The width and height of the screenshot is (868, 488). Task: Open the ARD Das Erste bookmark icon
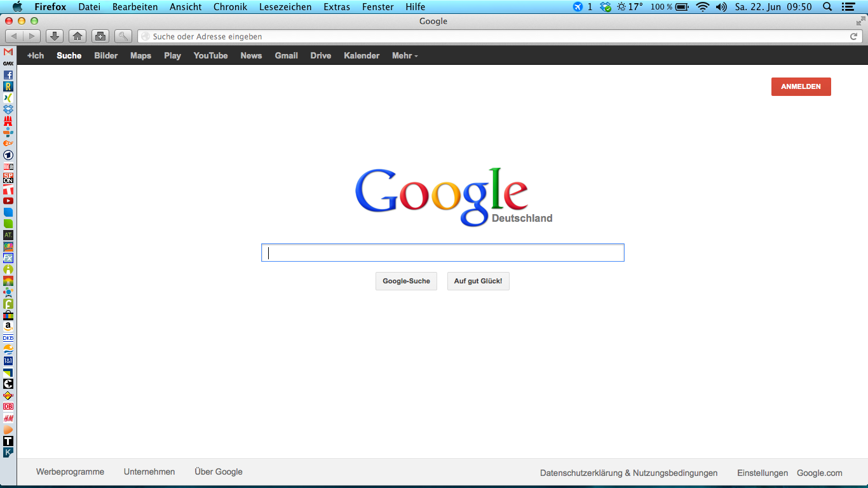click(x=8, y=155)
